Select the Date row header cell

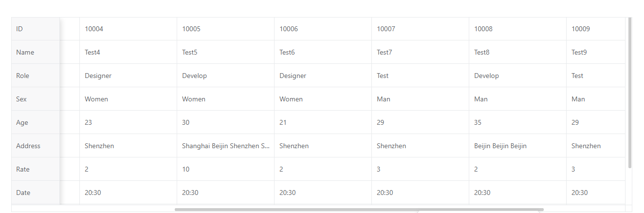[x=35, y=193]
